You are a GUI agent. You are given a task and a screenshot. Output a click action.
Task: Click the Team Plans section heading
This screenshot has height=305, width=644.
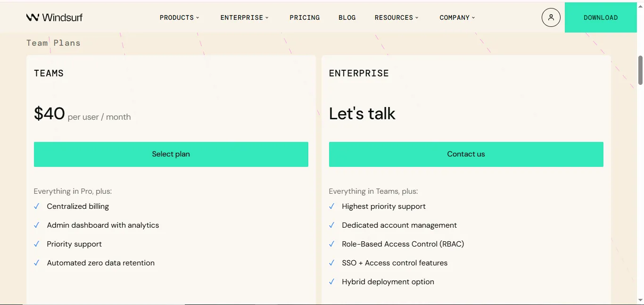tap(53, 43)
